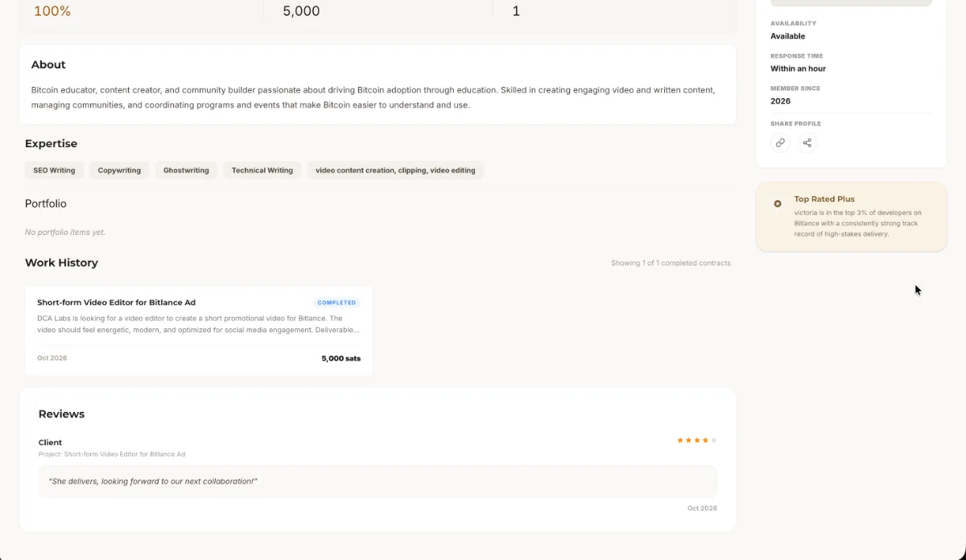Image resolution: width=966 pixels, height=560 pixels.
Task: Click the Work History heading
Action: click(x=61, y=263)
